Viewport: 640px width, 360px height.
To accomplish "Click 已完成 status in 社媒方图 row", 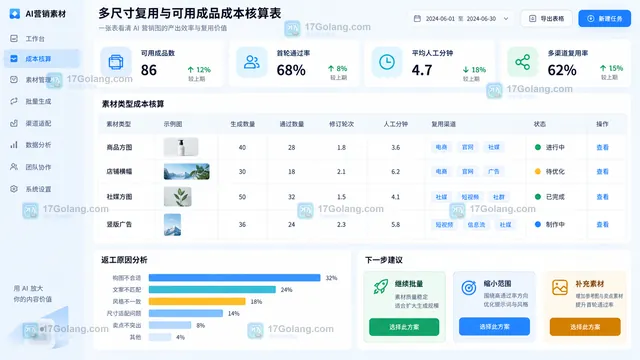I will (x=550, y=197).
